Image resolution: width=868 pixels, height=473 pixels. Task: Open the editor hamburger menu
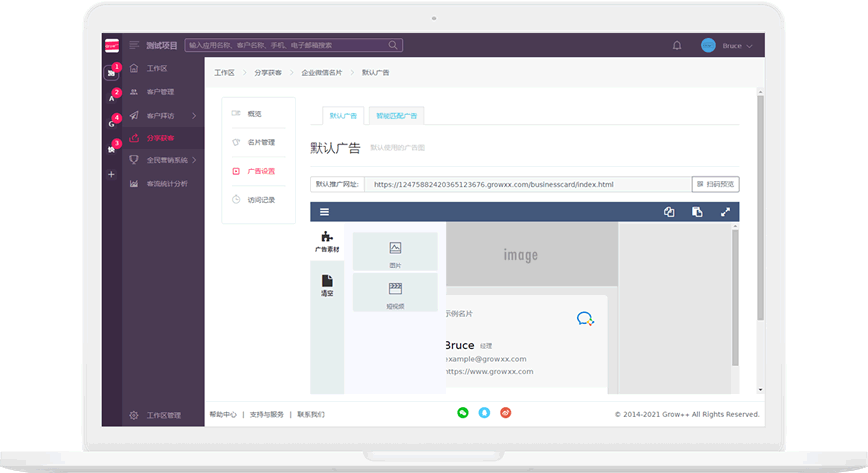click(324, 212)
